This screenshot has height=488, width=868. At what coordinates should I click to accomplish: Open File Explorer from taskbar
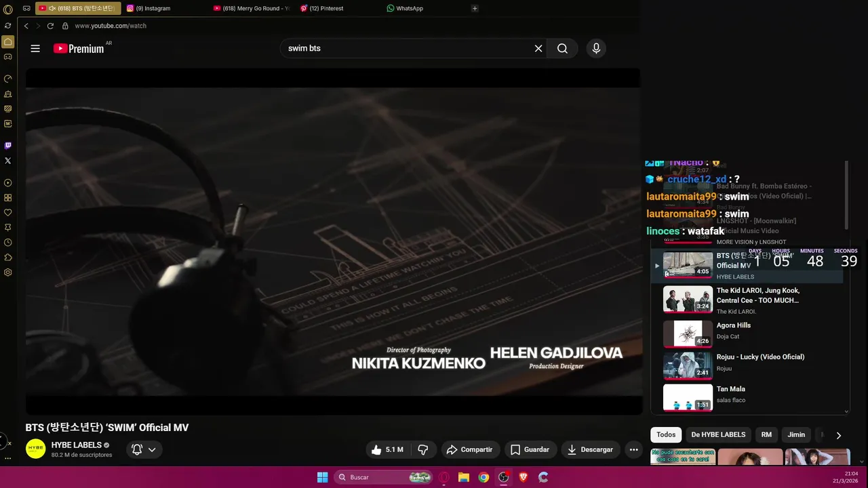pos(464,477)
